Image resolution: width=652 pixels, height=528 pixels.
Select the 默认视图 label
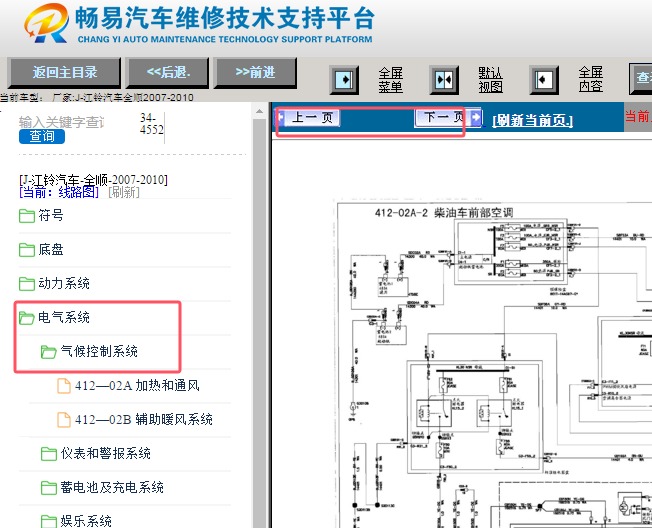[x=491, y=79]
